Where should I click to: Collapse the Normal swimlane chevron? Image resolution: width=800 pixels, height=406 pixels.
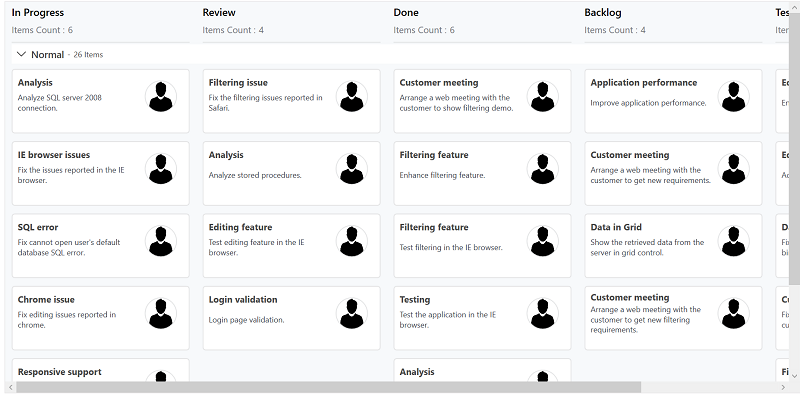coord(21,54)
